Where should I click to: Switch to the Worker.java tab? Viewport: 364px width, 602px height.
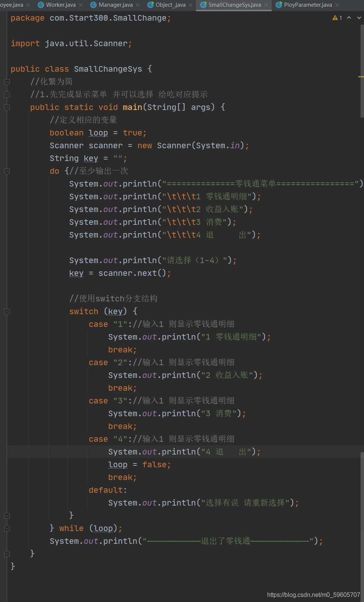[61, 5]
